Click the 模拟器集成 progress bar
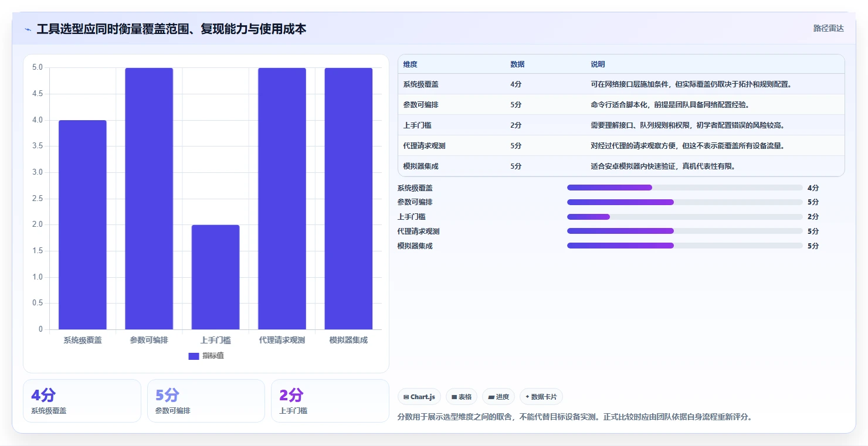The height and width of the screenshot is (446, 868). coord(684,246)
